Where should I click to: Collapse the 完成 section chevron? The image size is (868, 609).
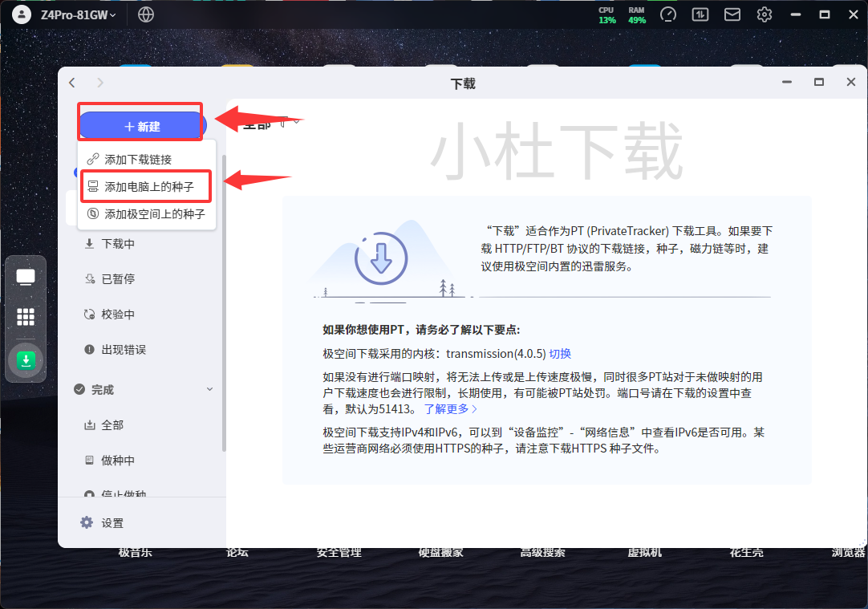point(210,389)
